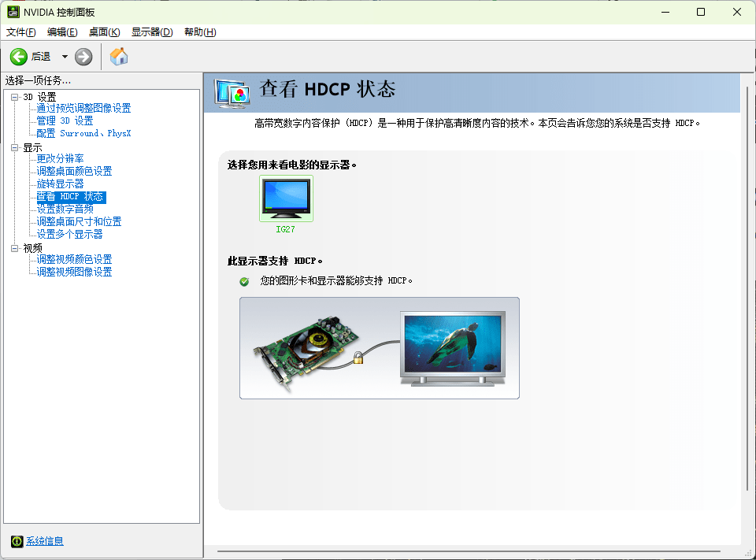Open 调整视频图像设置
This screenshot has height=560, width=756.
click(x=74, y=272)
